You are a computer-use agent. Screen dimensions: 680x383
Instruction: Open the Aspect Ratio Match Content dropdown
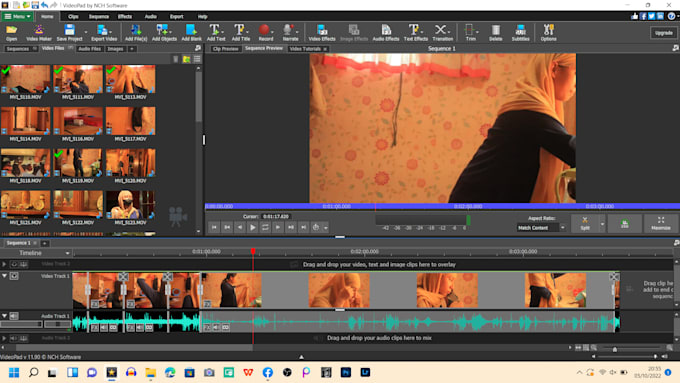coord(541,228)
